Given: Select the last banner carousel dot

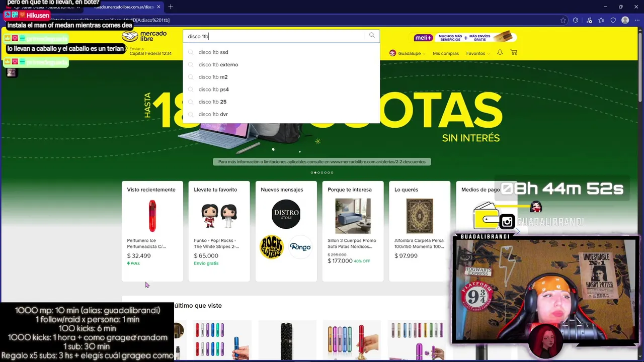Looking at the screenshot, I should click(332, 172).
